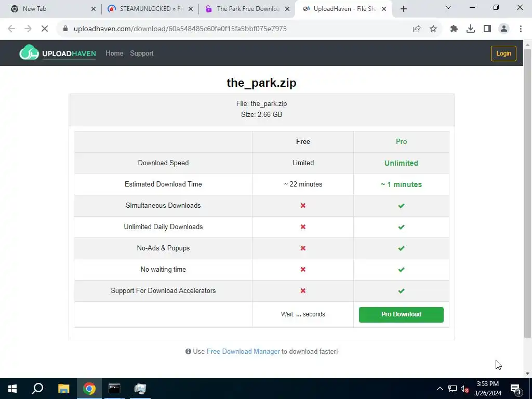The width and height of the screenshot is (532, 399).
Task: Click the muted volume tray icon
Action: coord(464,389)
